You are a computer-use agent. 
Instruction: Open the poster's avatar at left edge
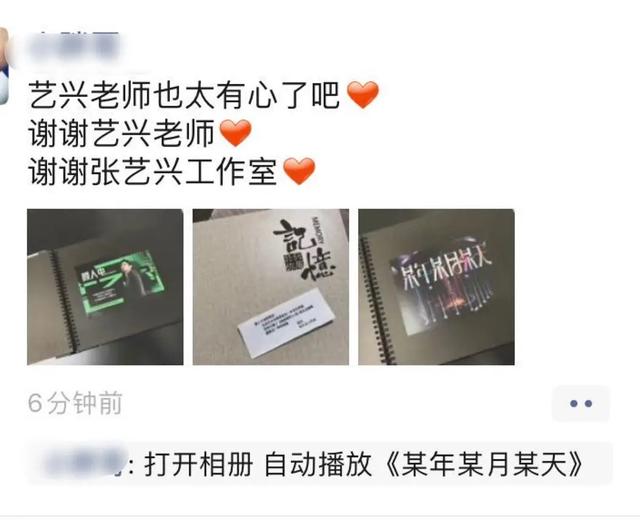(x=4, y=66)
